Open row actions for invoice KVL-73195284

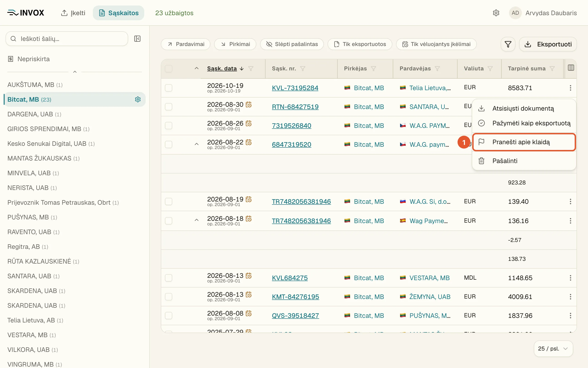[x=570, y=88]
